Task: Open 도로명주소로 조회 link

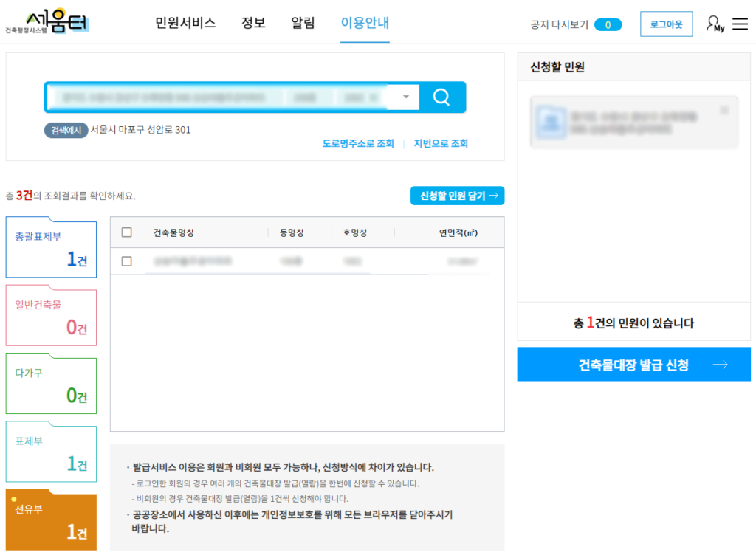Action: click(x=358, y=143)
